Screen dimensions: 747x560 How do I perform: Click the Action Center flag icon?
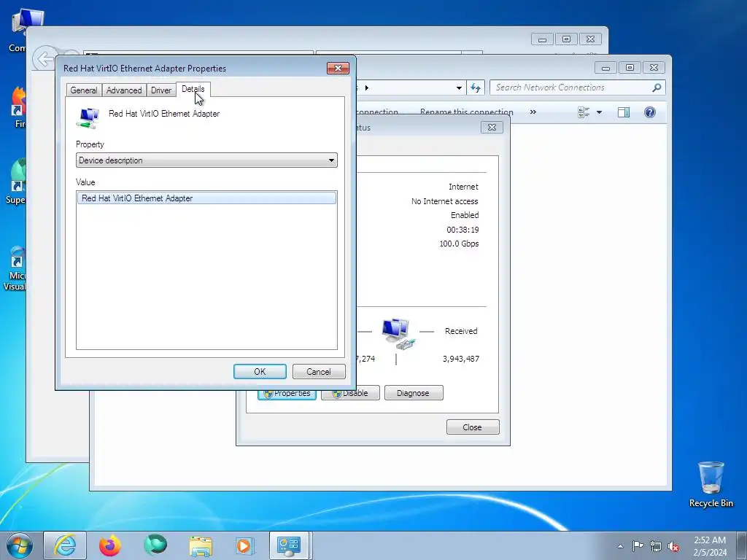(x=638, y=546)
